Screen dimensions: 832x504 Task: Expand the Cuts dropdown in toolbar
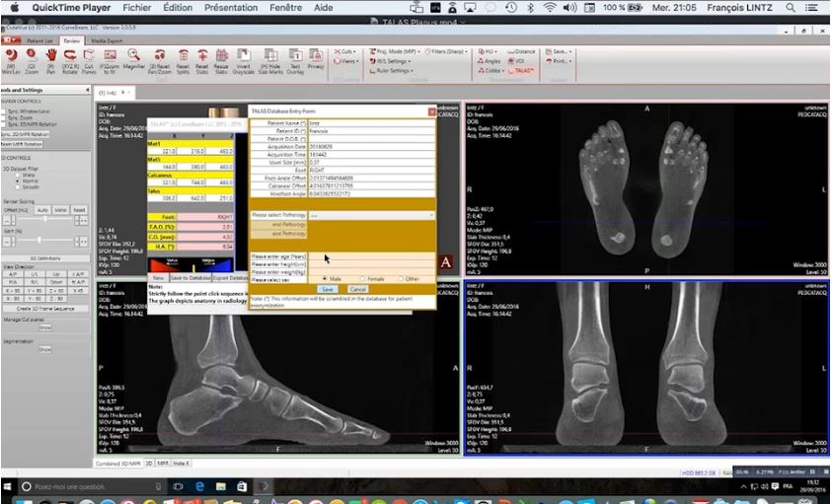pos(346,50)
